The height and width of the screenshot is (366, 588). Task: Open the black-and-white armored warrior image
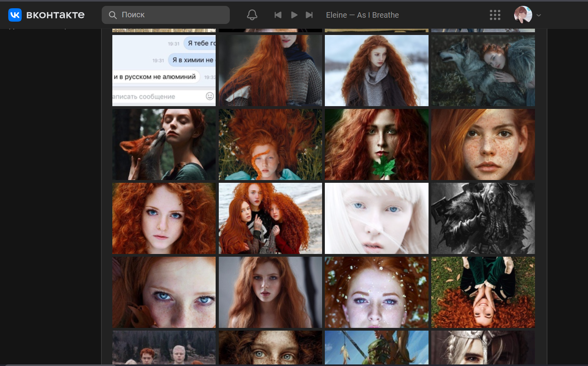(483, 218)
